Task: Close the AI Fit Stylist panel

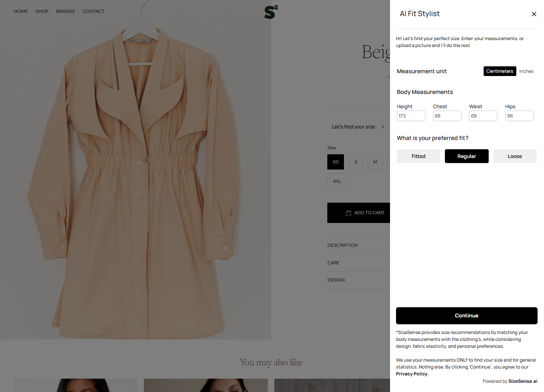Action: [534, 14]
